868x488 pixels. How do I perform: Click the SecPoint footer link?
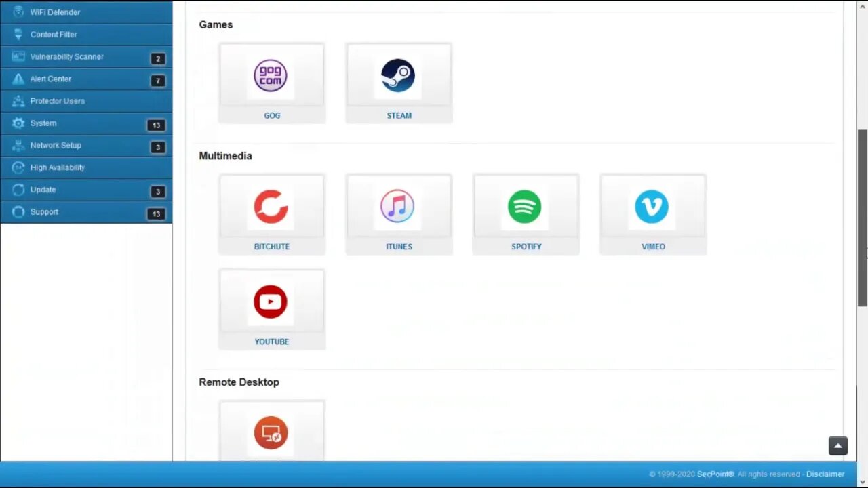point(715,474)
